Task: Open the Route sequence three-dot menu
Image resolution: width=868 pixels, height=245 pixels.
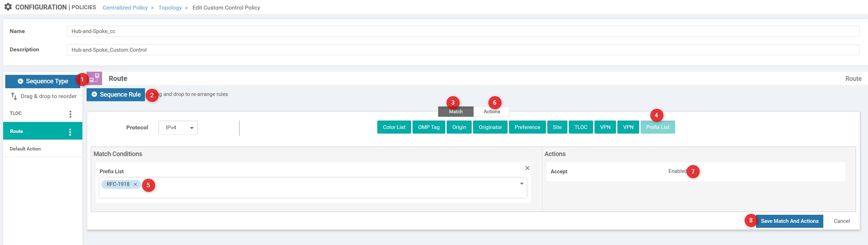Action: [x=70, y=132]
